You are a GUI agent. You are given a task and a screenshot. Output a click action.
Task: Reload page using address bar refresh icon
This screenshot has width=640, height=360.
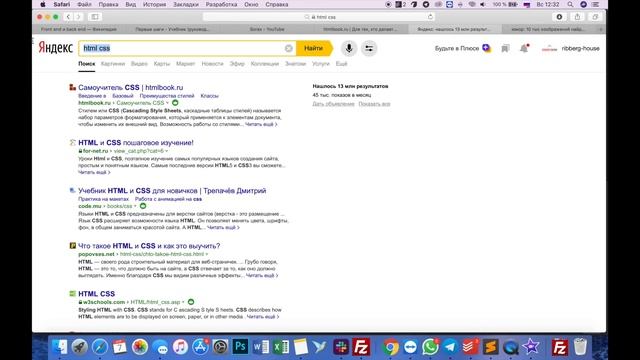pyautogui.click(x=430, y=17)
